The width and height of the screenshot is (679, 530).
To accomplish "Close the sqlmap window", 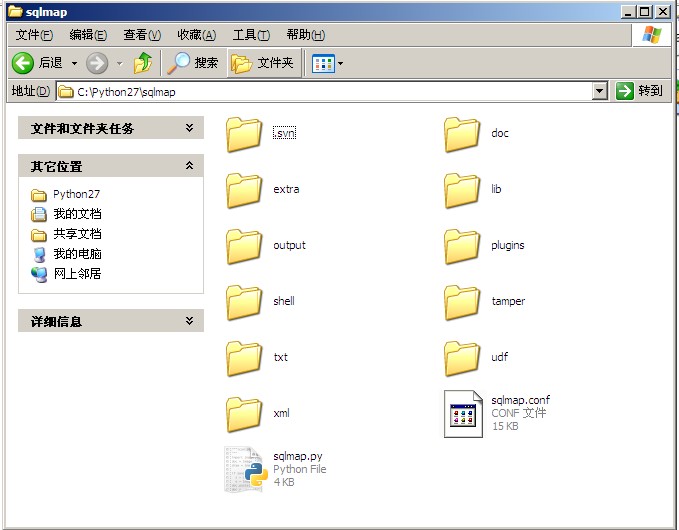I will tap(663, 12).
